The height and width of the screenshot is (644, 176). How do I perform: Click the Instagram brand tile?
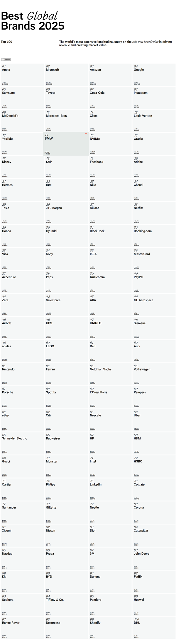(x=154, y=98)
